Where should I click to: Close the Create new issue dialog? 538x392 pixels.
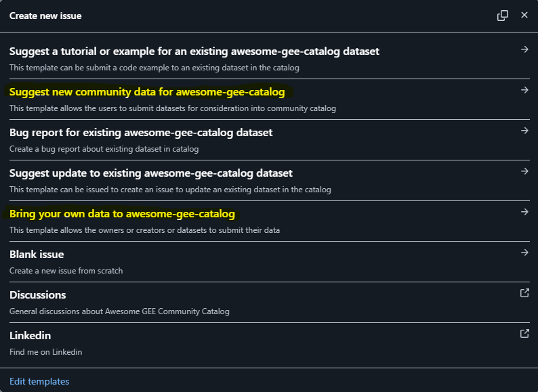tap(524, 15)
